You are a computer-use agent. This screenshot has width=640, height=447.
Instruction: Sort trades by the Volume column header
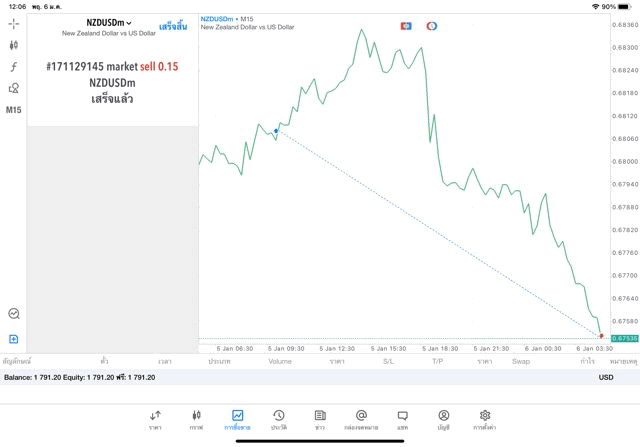click(280, 361)
